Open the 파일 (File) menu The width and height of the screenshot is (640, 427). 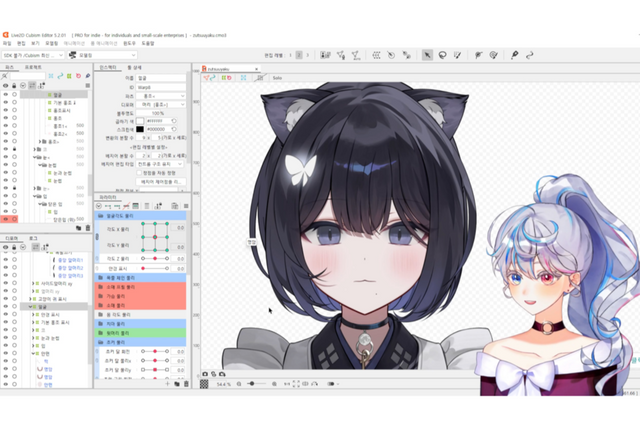[7, 44]
